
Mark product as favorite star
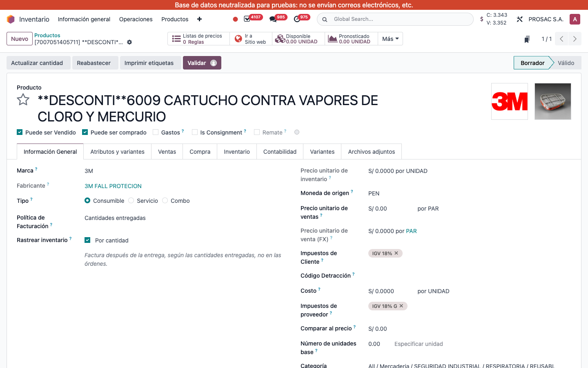pyautogui.click(x=23, y=100)
